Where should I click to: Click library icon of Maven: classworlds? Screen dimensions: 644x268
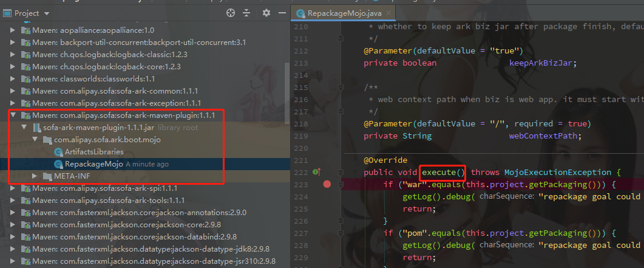pos(25,79)
